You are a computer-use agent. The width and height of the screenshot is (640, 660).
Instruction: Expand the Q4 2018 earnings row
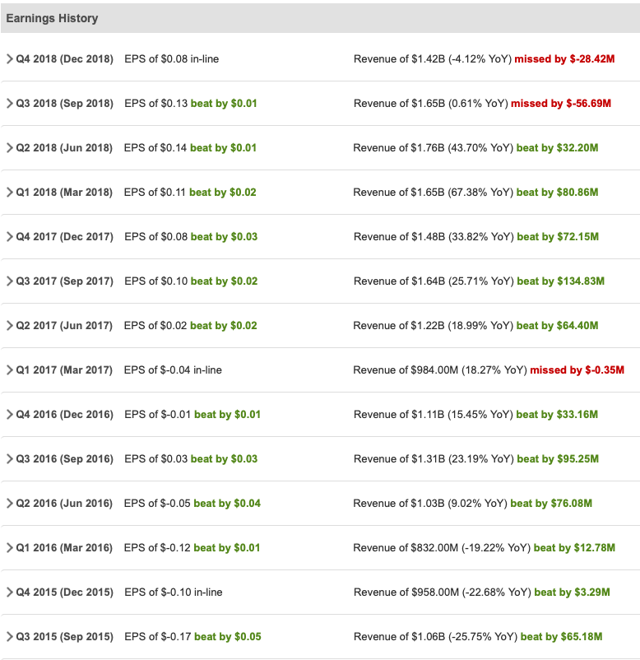point(10,59)
